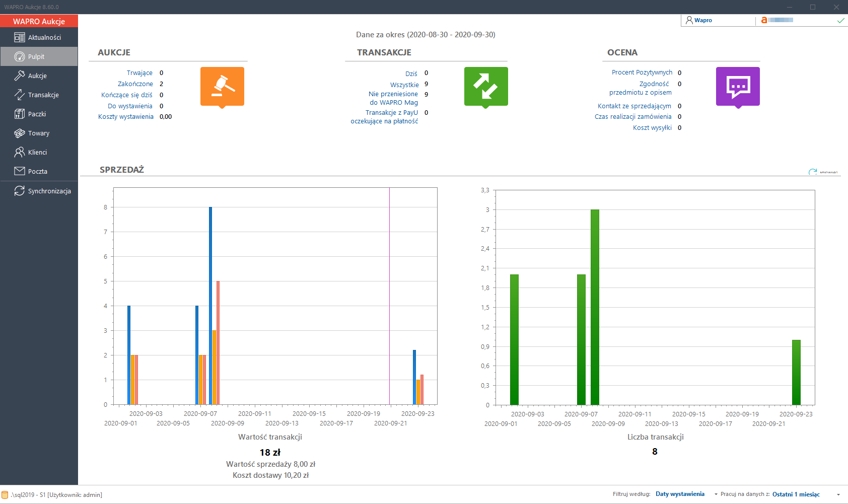Click the Do wystawienia link
Viewport: 848px width, 504px height.
tap(130, 106)
